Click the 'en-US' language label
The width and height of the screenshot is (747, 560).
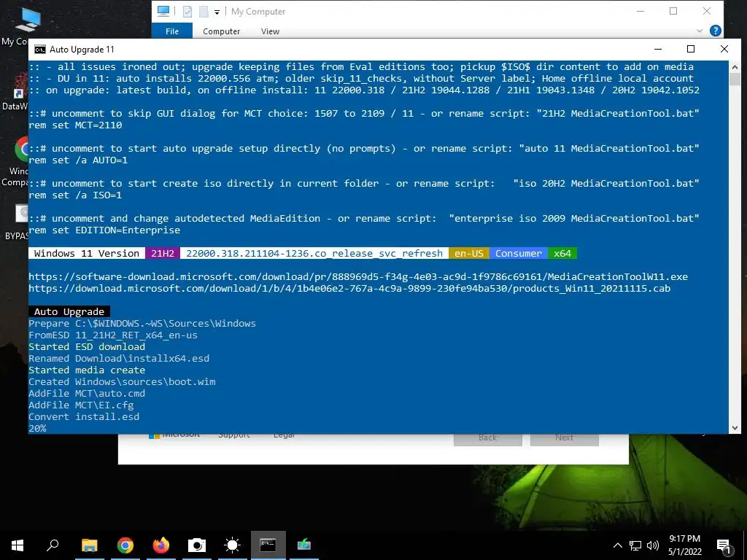(x=469, y=253)
